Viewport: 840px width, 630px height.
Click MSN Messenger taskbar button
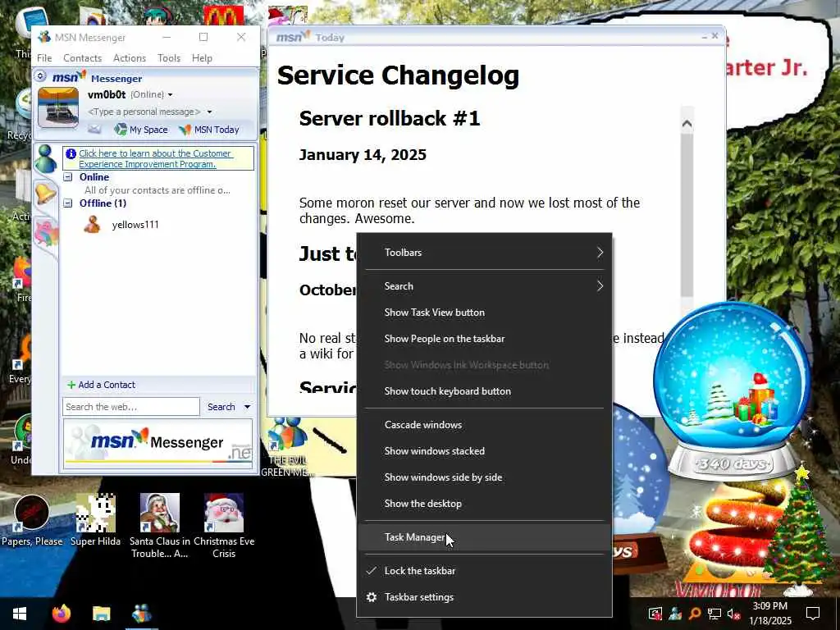[x=141, y=614]
